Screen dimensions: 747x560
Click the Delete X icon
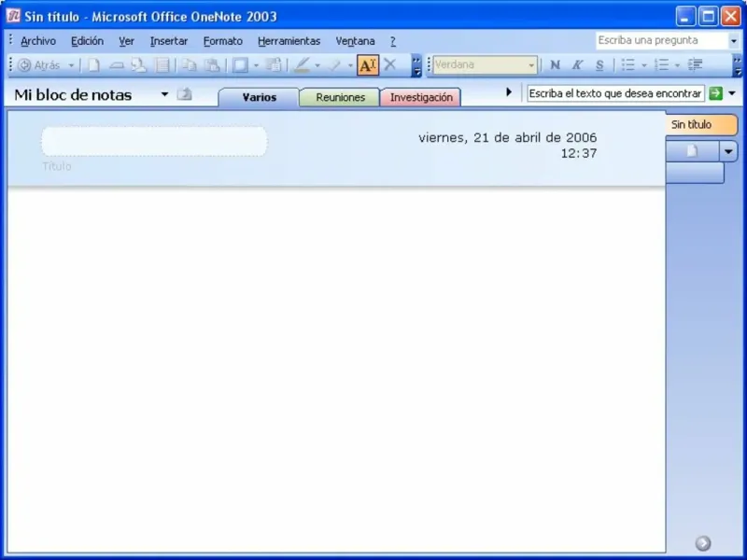(x=390, y=64)
